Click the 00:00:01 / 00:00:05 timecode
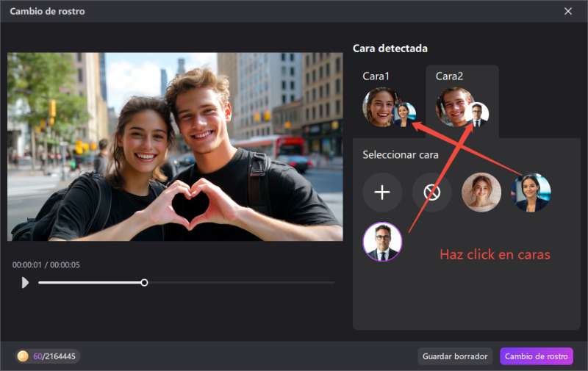This screenshot has width=588, height=371. (x=46, y=265)
